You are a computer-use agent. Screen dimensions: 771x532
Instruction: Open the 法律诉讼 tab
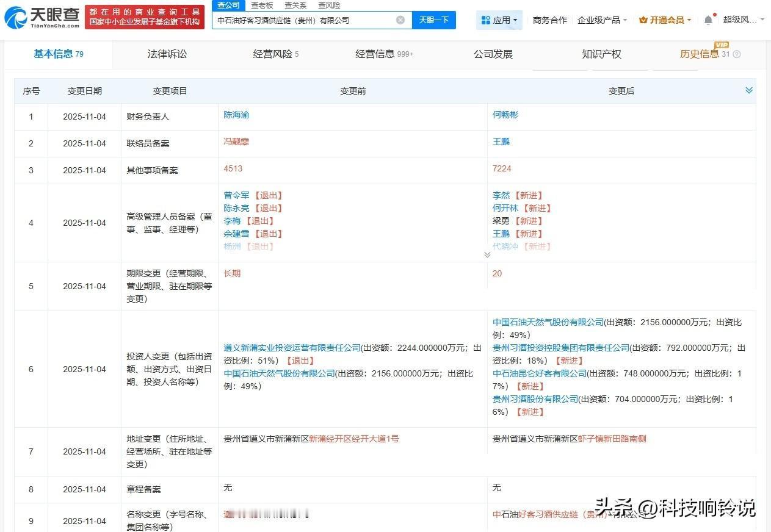(x=167, y=54)
